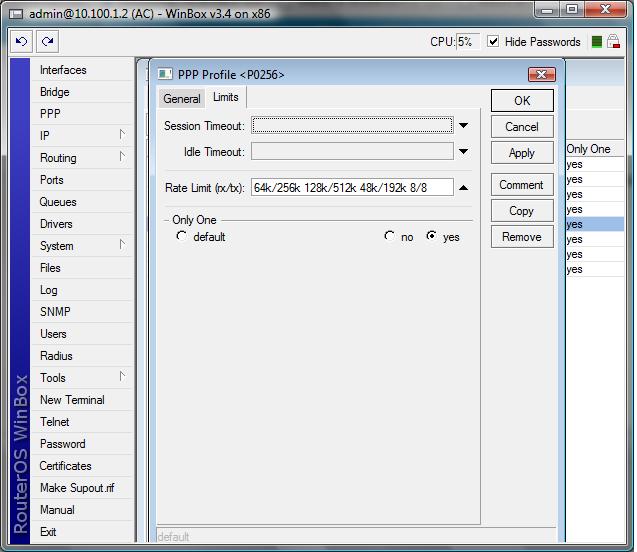Click the Comment button

coord(522,185)
